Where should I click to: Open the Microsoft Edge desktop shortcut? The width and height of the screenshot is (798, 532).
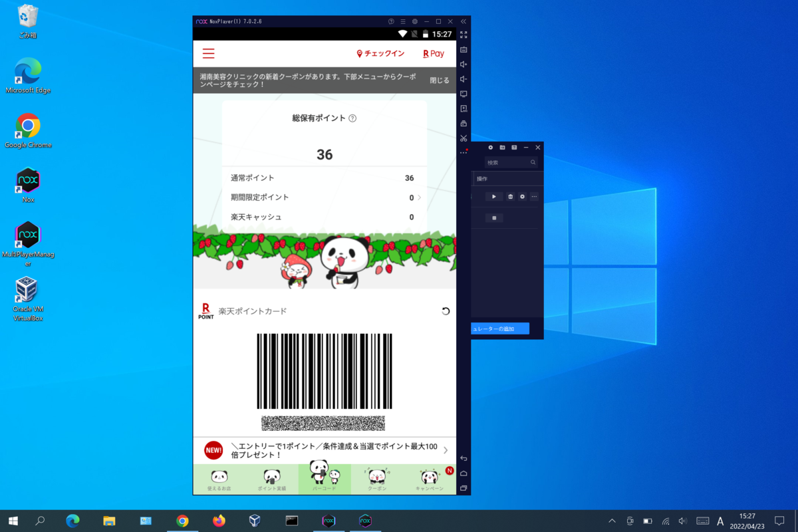(28, 76)
